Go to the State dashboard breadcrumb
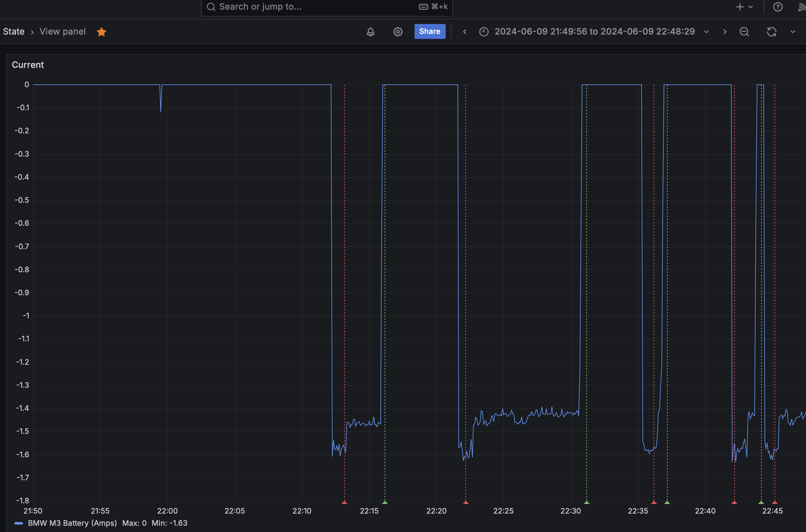The height and width of the screenshot is (532, 806). [14, 31]
